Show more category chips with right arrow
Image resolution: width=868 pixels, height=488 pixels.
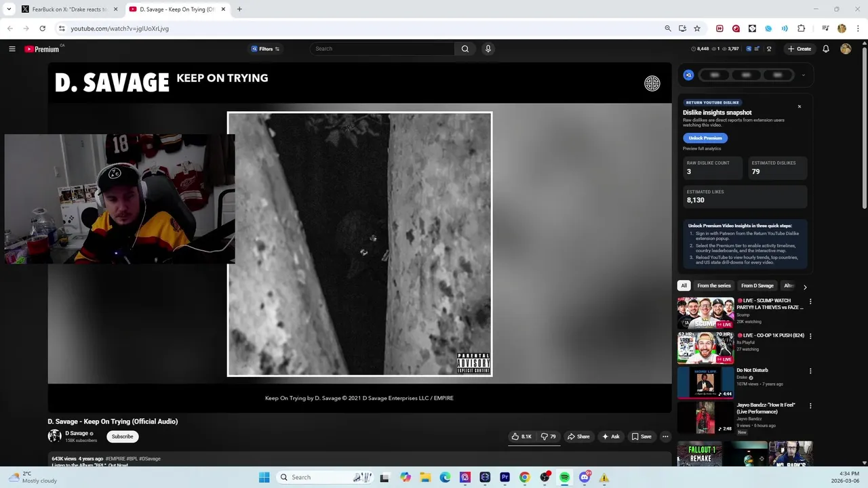click(805, 287)
